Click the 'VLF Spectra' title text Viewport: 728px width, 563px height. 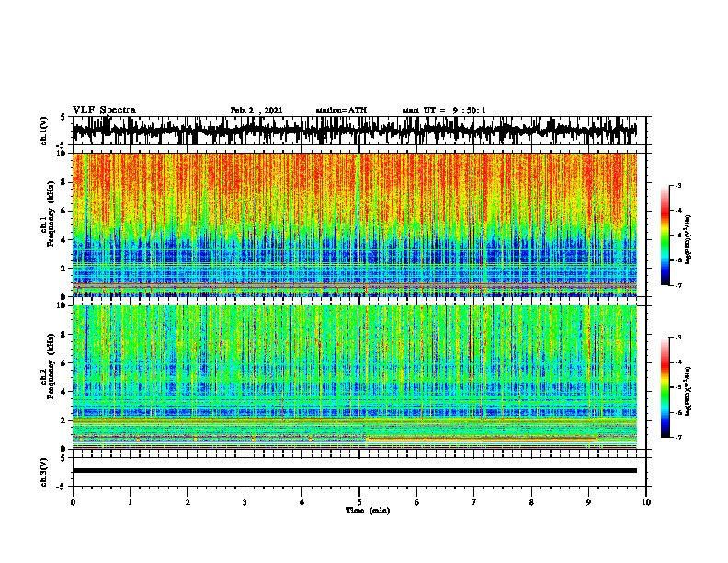[104, 109]
